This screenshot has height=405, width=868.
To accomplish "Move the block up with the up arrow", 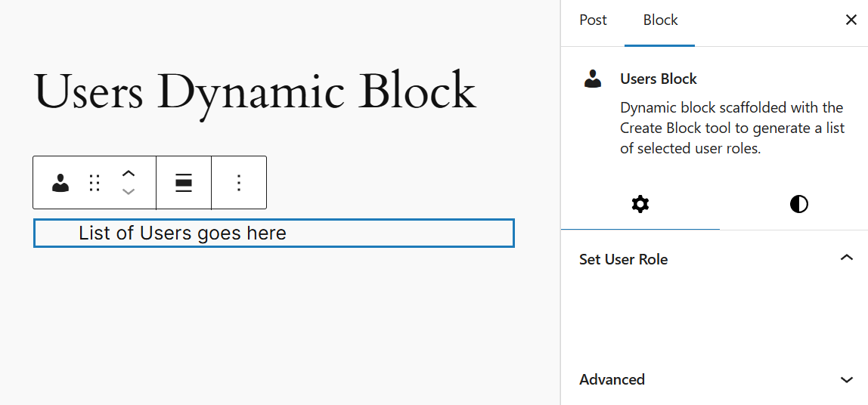I will (129, 173).
